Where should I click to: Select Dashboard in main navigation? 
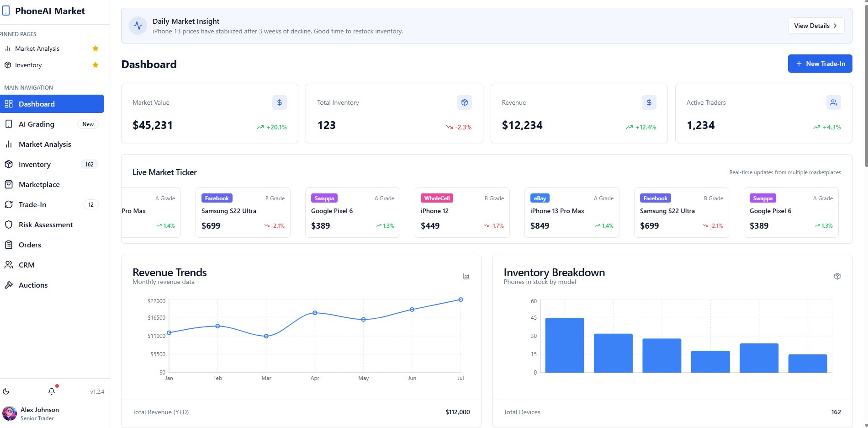coord(52,104)
